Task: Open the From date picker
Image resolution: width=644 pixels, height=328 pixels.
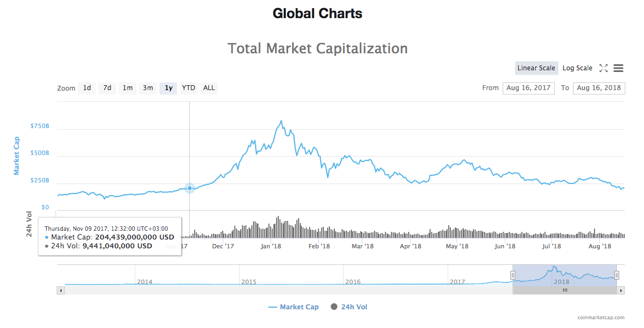Action: coord(529,88)
